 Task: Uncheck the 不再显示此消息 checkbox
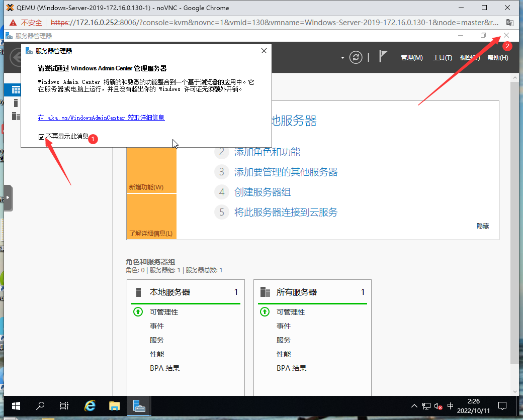coord(41,137)
